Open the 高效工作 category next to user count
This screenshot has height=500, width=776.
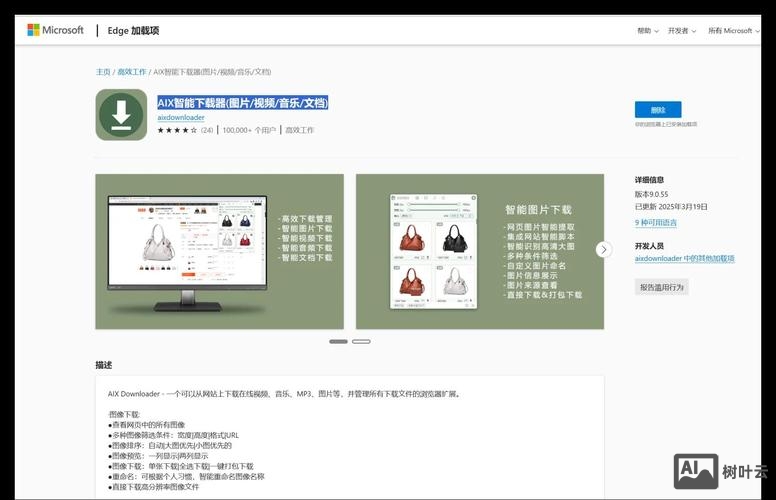pyautogui.click(x=299, y=130)
